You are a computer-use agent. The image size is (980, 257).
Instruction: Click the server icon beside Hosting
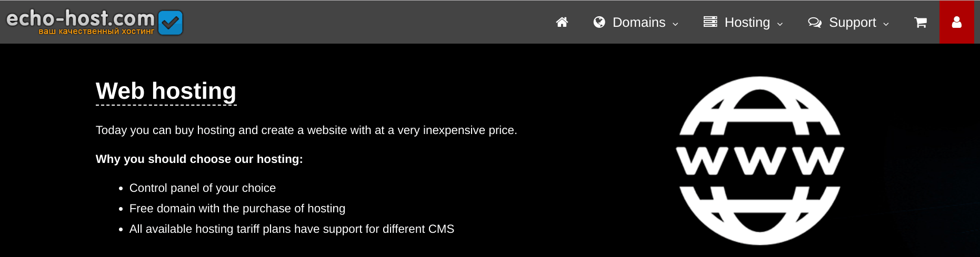pos(711,22)
